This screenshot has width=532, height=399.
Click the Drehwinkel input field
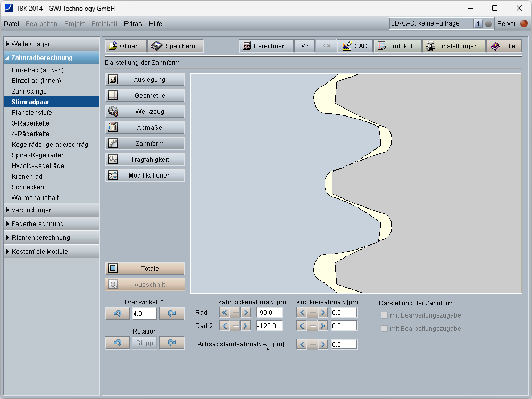(144, 314)
